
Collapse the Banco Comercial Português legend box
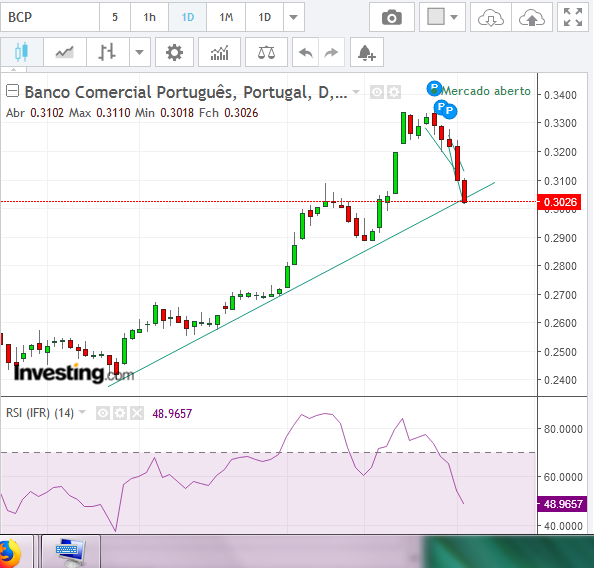click(x=13, y=91)
